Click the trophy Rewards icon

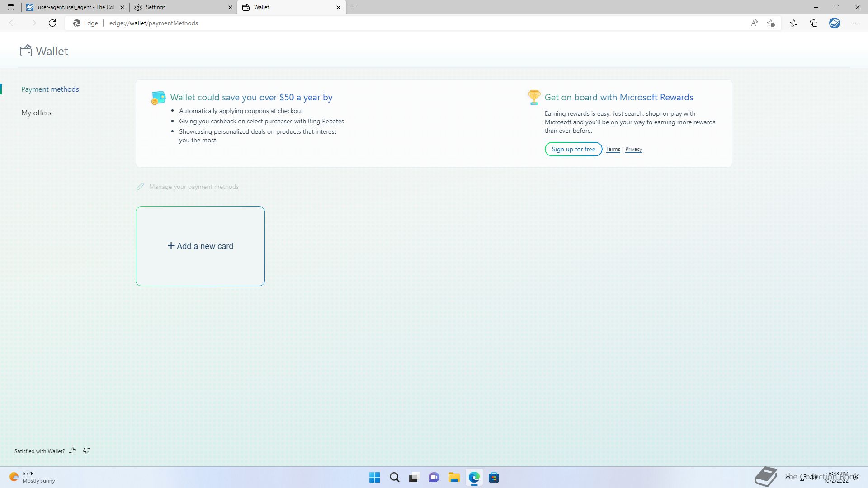534,98
